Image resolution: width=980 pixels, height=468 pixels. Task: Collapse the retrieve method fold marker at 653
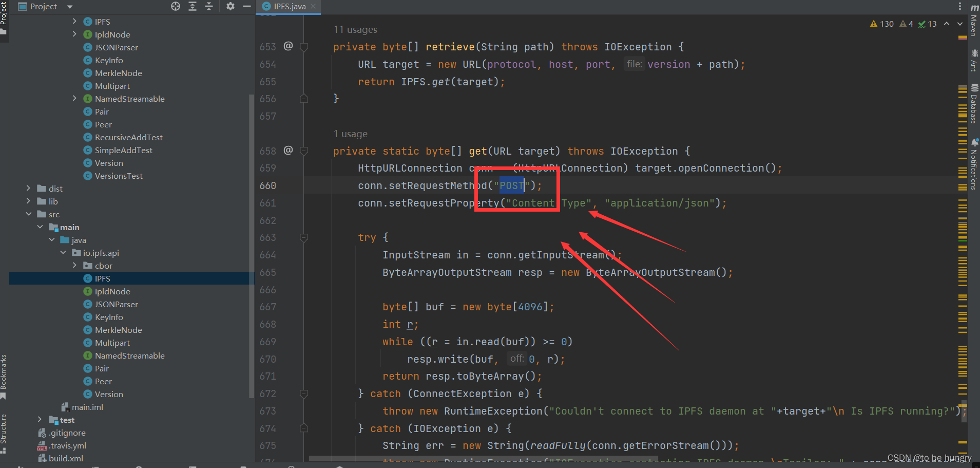tap(304, 47)
